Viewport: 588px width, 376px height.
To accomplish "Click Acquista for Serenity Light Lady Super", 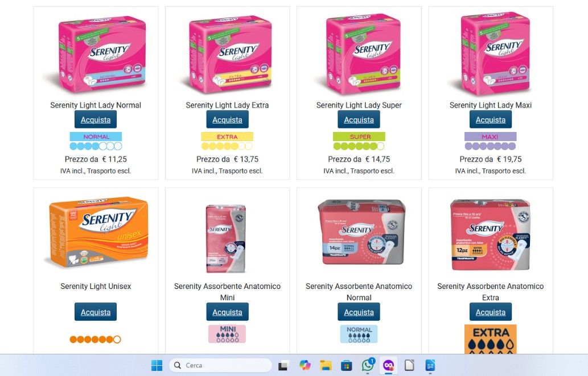I will tap(359, 119).
